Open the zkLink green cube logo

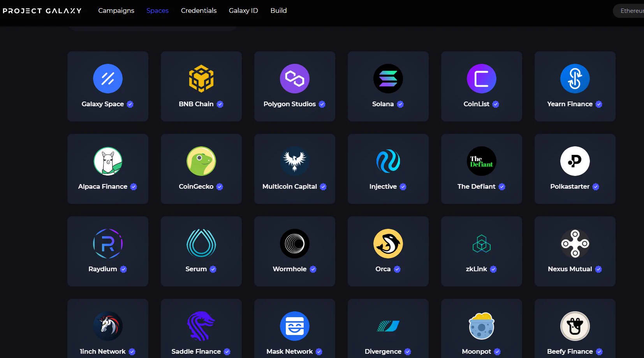click(482, 244)
